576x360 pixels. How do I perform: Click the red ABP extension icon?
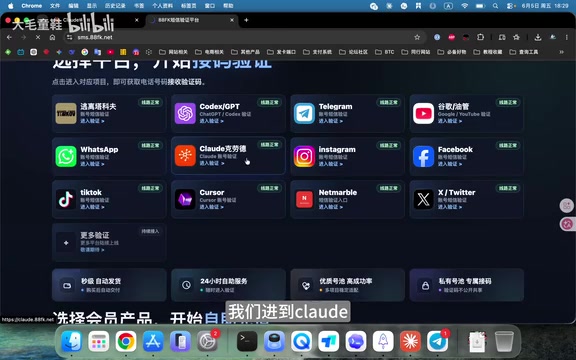click(451, 37)
